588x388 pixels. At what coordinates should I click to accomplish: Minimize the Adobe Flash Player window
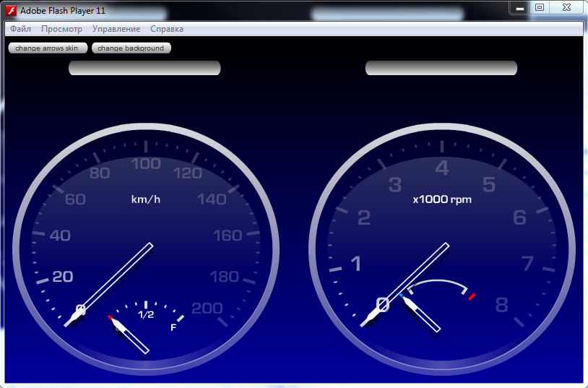tap(519, 8)
